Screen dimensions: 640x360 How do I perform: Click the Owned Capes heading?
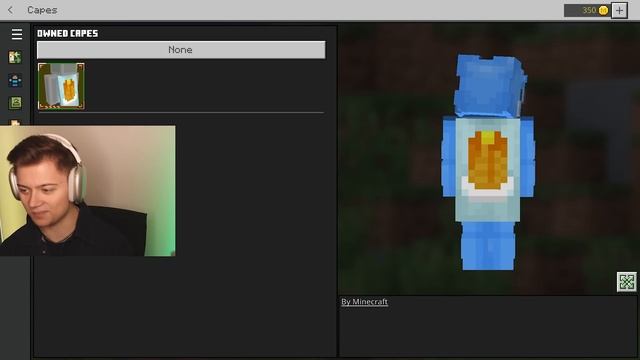coord(68,33)
